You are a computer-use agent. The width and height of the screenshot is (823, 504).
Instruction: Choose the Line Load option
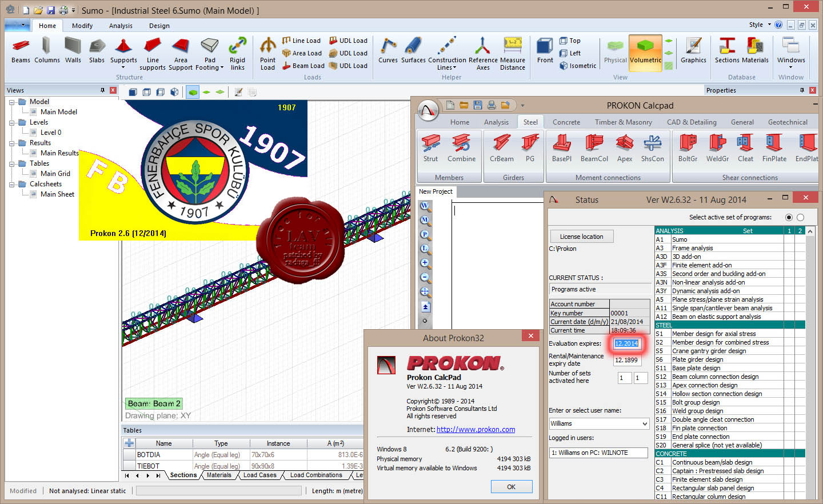tap(301, 41)
